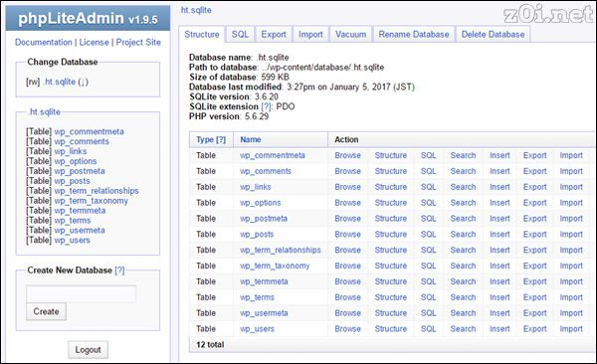Open the SQL tab
Image resolution: width=597 pixels, height=364 pixels.
click(x=240, y=35)
